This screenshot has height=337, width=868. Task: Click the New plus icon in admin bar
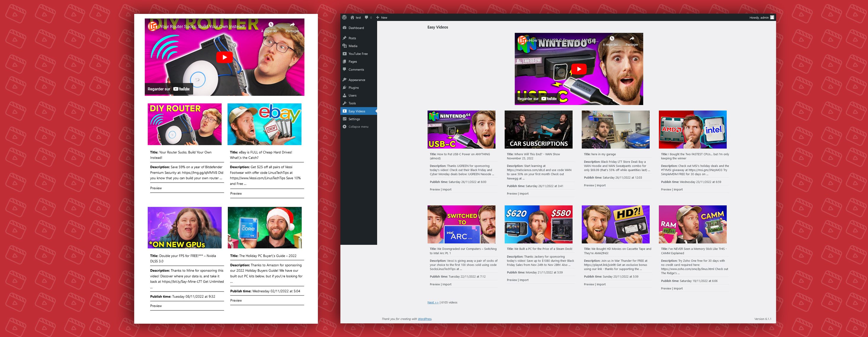377,17
